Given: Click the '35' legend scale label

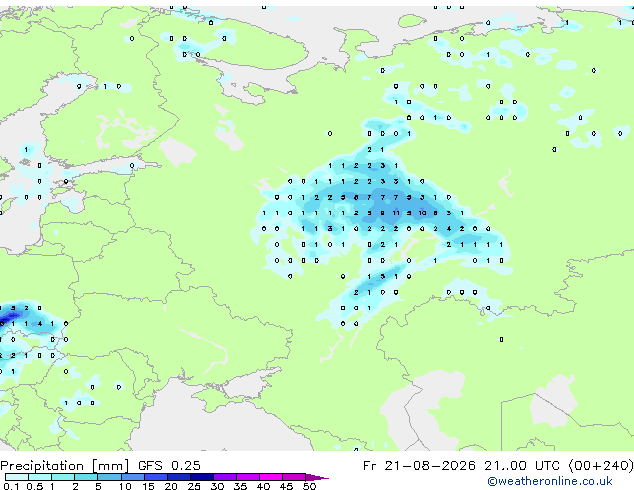Looking at the screenshot, I should point(241,486).
